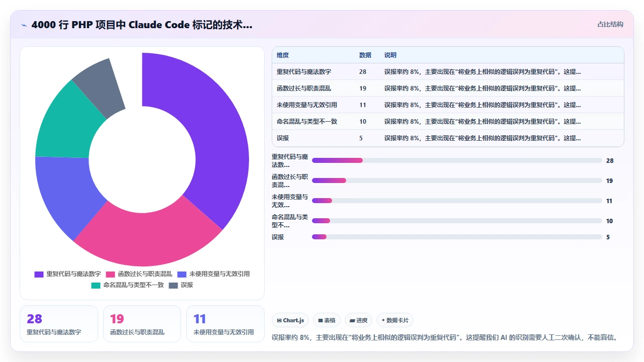Image resolution: width=644 pixels, height=362 pixels.
Task: Toggle legend item 函数过长与职责混乱
Action: click(139, 274)
